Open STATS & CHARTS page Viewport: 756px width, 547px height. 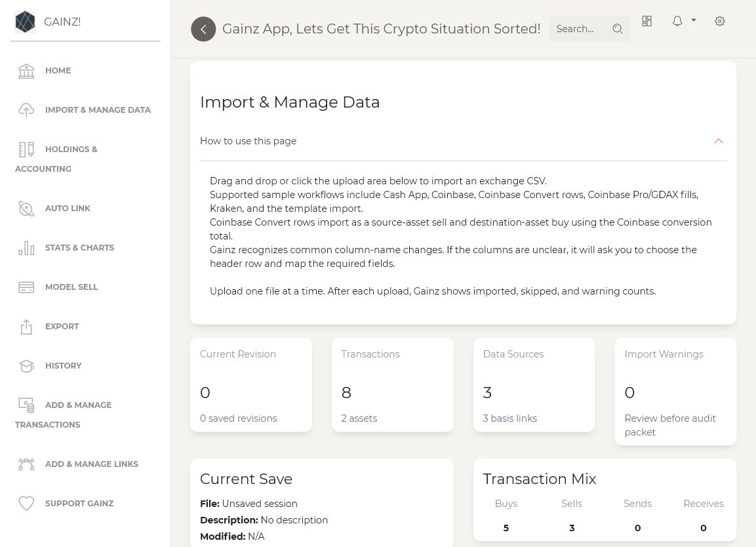pyautogui.click(x=79, y=247)
